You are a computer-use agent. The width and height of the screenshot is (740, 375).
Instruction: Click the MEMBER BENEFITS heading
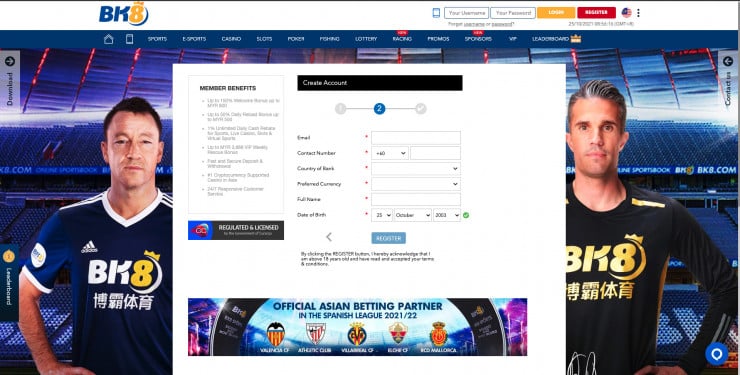(x=227, y=88)
